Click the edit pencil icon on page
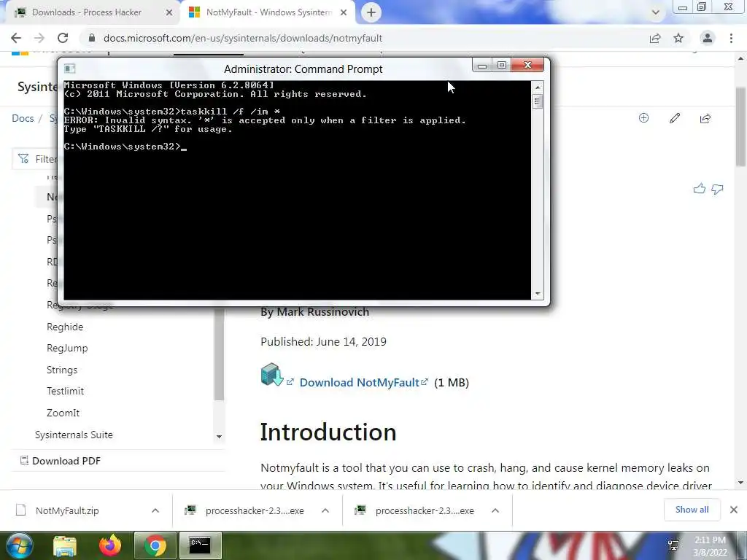 (675, 118)
